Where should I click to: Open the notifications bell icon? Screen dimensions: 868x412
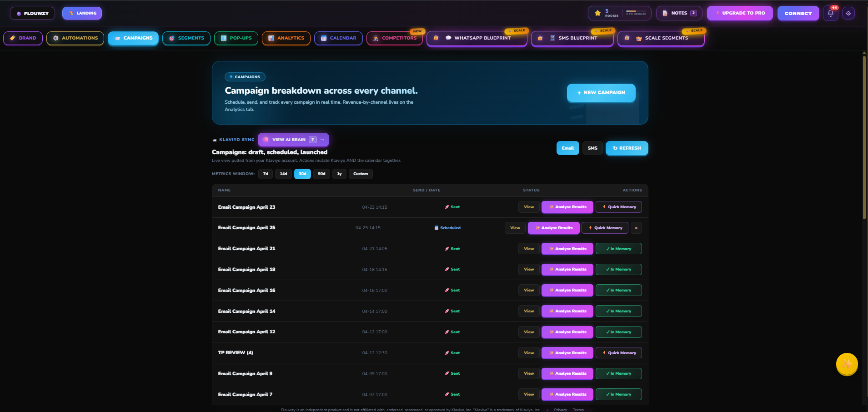click(830, 13)
